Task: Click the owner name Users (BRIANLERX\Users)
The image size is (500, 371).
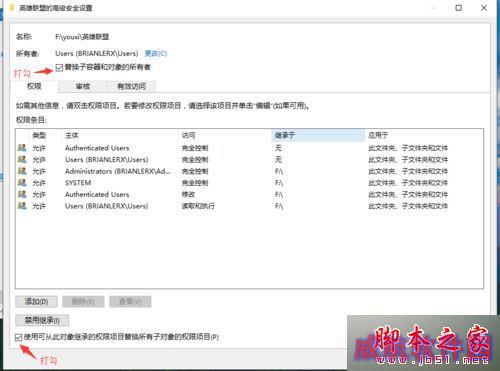Action: tap(97, 53)
